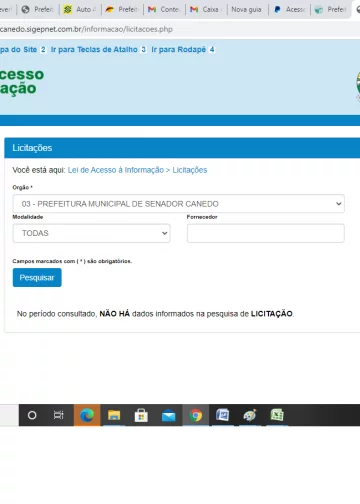Switch to the Caixa Gmail tab
The height and width of the screenshot is (504, 360).
[x=206, y=9]
